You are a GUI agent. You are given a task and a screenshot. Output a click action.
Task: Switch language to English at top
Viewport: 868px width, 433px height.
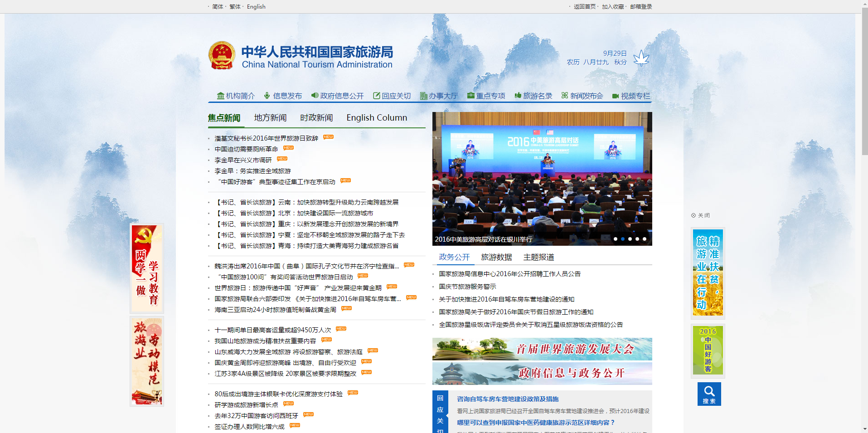[256, 7]
